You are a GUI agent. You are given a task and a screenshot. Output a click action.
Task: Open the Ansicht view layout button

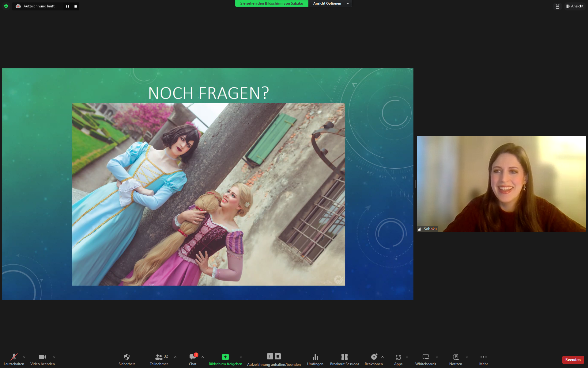575,6
